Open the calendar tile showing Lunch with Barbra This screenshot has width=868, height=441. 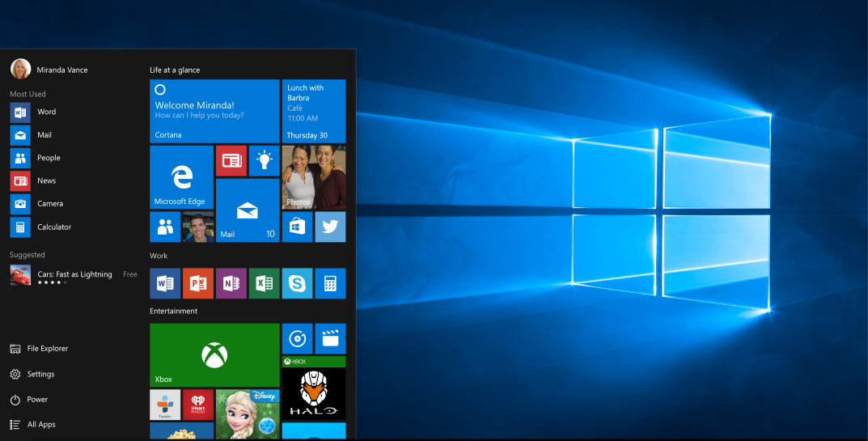tap(314, 112)
